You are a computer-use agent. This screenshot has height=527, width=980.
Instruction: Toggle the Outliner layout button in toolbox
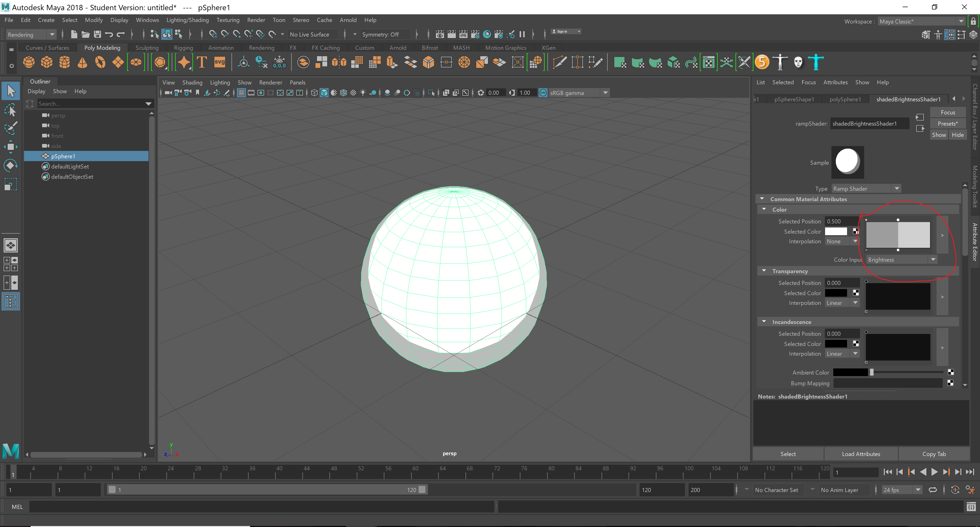click(11, 301)
